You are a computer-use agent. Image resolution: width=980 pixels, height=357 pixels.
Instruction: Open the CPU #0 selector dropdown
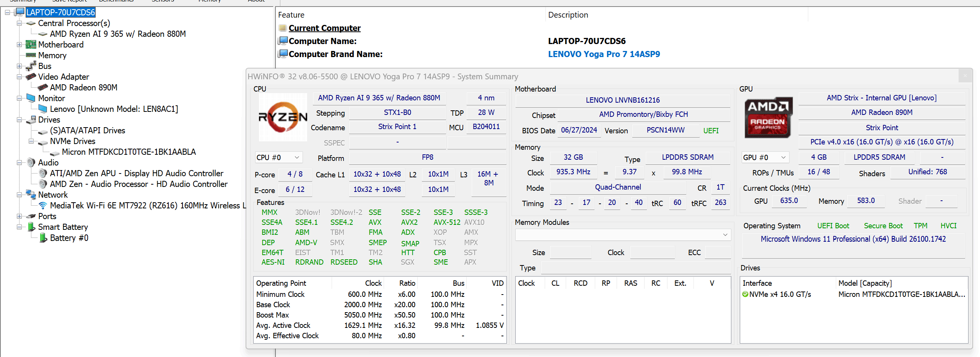click(296, 157)
